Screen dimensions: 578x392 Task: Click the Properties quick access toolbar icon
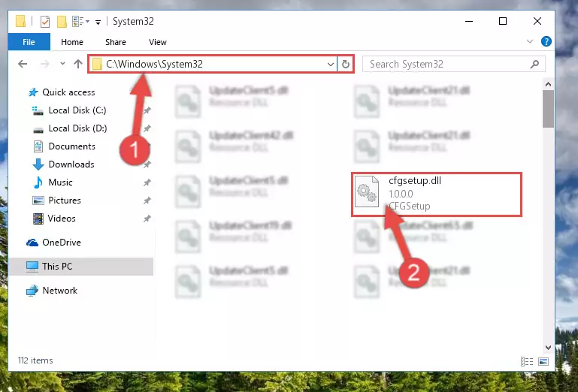tap(44, 21)
